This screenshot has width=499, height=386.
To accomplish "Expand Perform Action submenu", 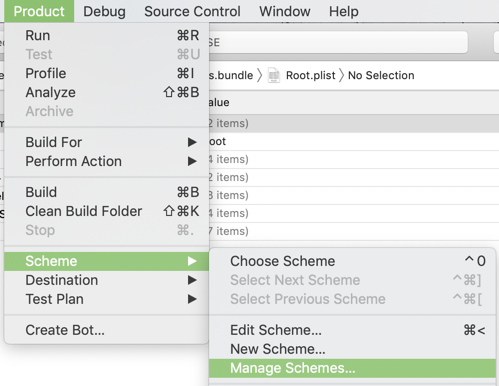I will (x=107, y=161).
